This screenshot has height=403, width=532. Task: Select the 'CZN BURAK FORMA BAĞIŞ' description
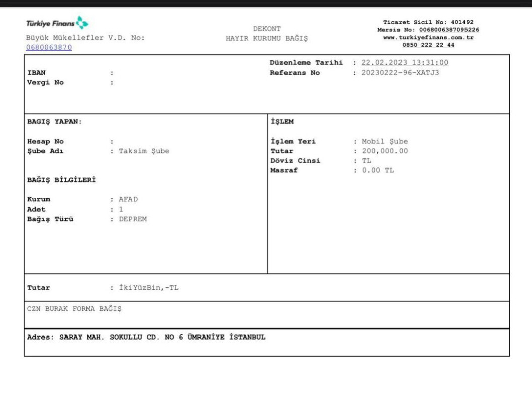coord(74,309)
